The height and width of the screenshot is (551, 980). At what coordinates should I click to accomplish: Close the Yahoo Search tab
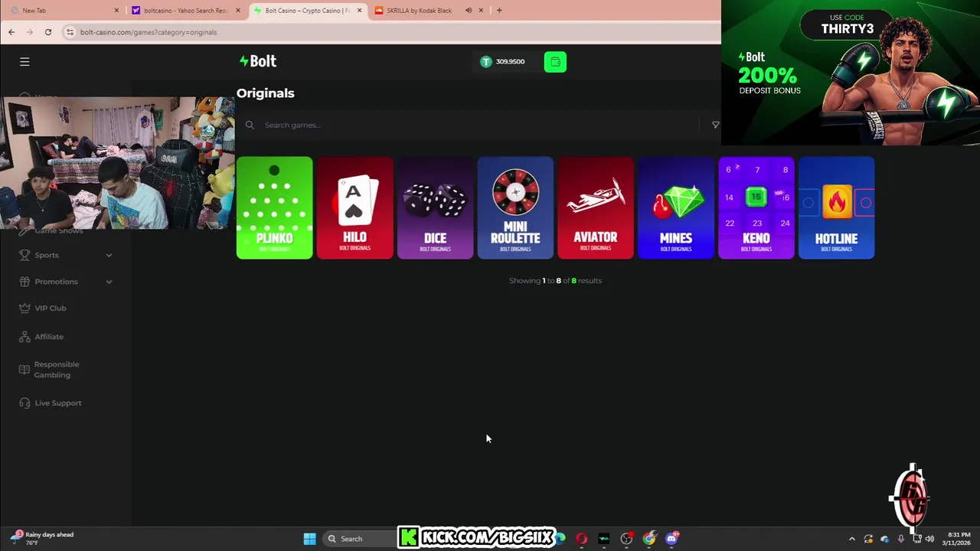pos(238,10)
